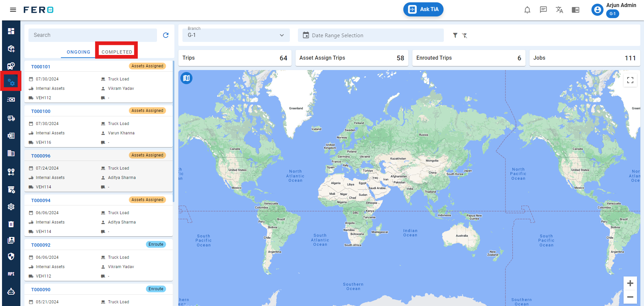Click the Asset Assign Trips 58 card
Viewport: 644px width, 306px height.
click(x=352, y=58)
